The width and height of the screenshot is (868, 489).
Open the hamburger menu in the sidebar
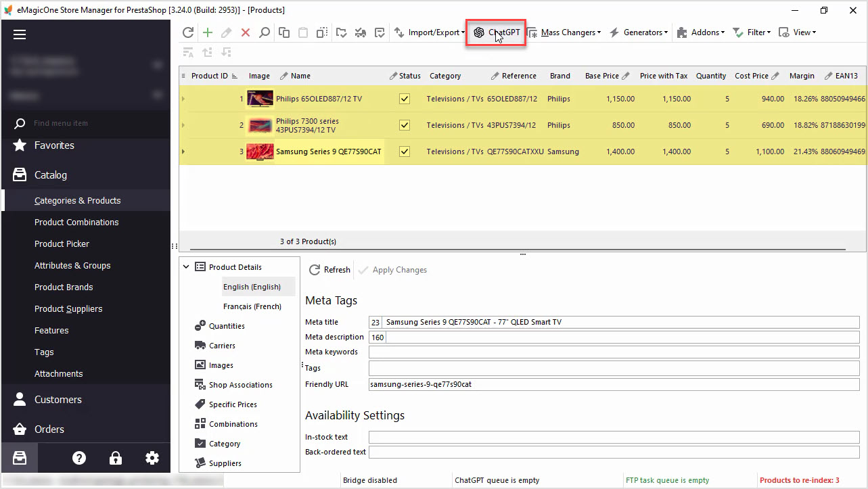coord(20,35)
